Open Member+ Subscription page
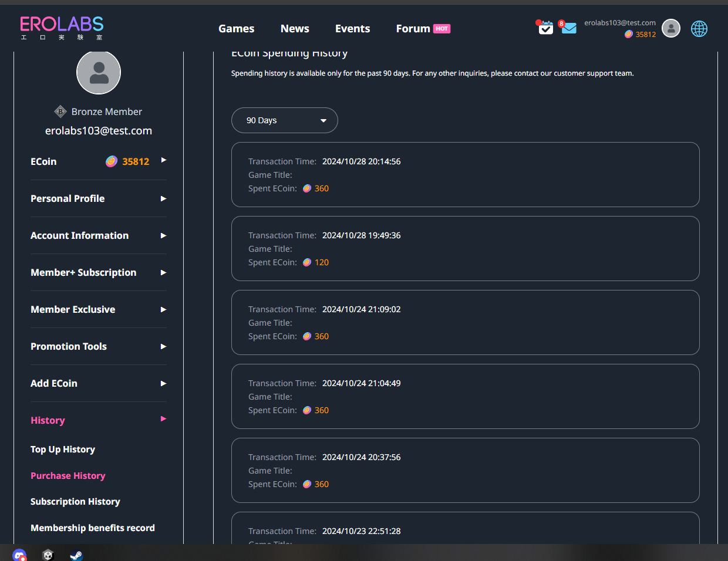The image size is (728, 561). coord(83,272)
